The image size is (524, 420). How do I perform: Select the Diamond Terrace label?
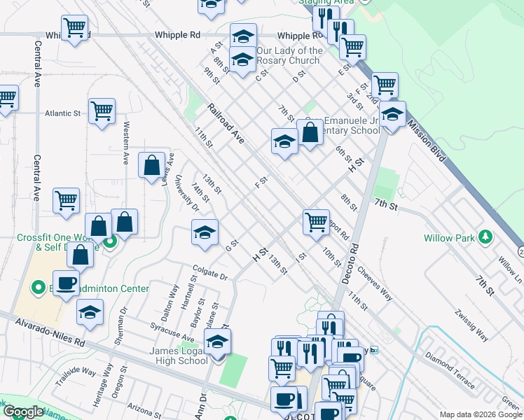[450, 370]
